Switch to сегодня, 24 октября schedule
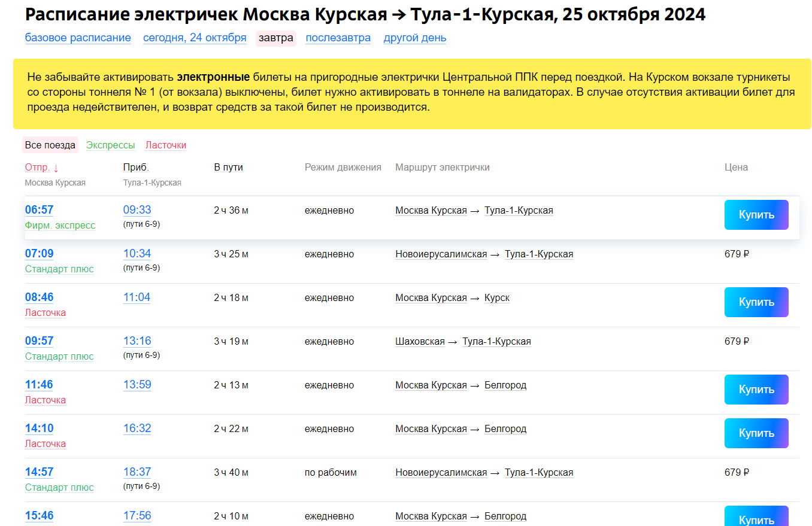The height and width of the screenshot is (526, 812). 195,38
